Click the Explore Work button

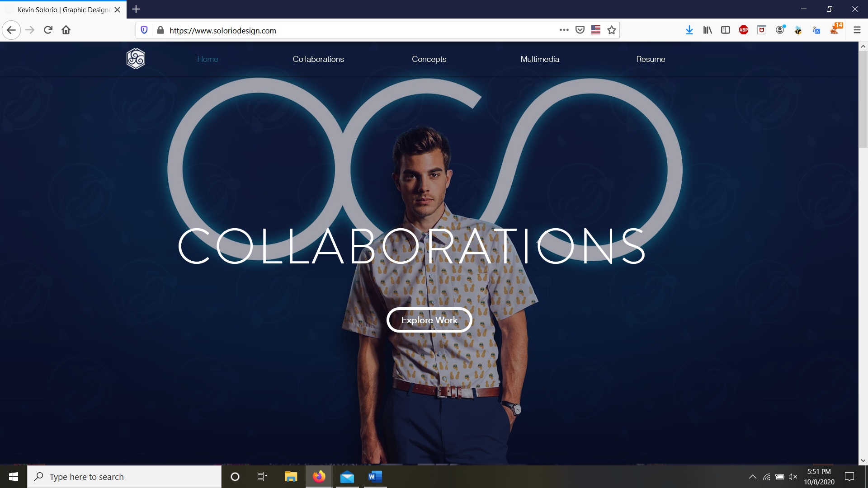coord(429,320)
